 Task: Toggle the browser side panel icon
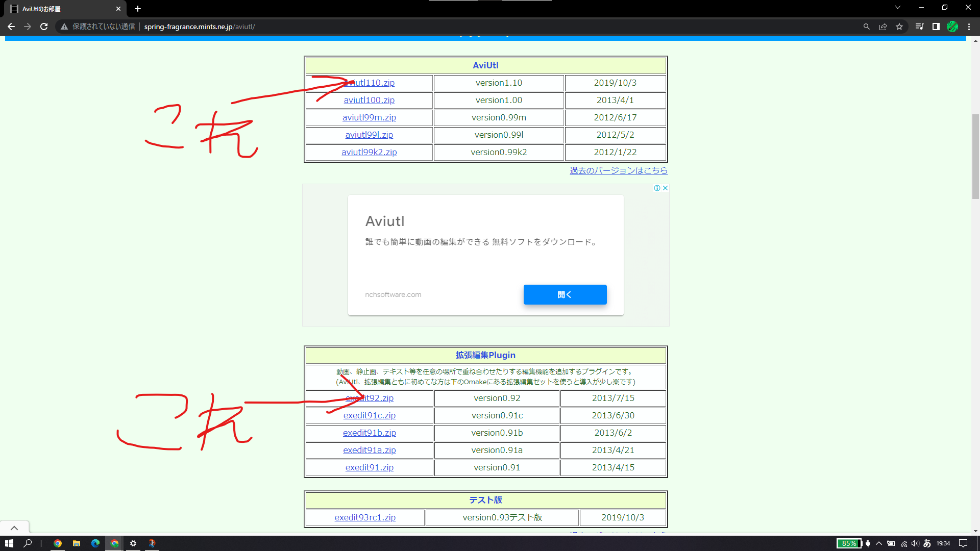tap(936, 27)
